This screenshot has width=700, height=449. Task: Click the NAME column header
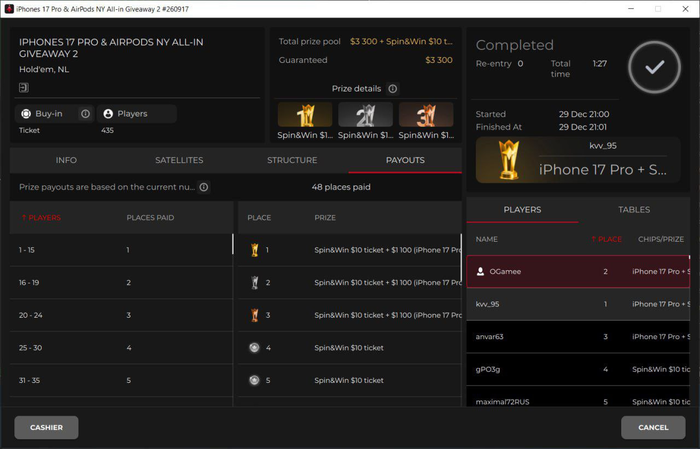tap(487, 239)
